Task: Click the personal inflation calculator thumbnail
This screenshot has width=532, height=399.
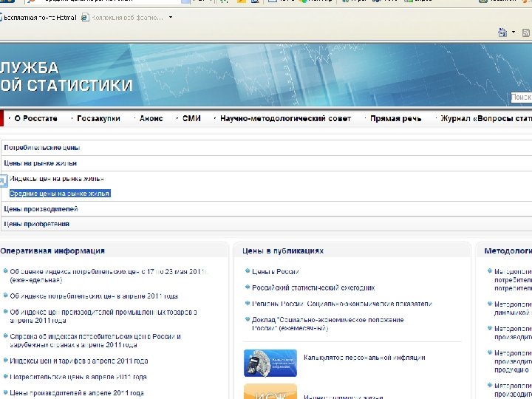Action: 270,363
